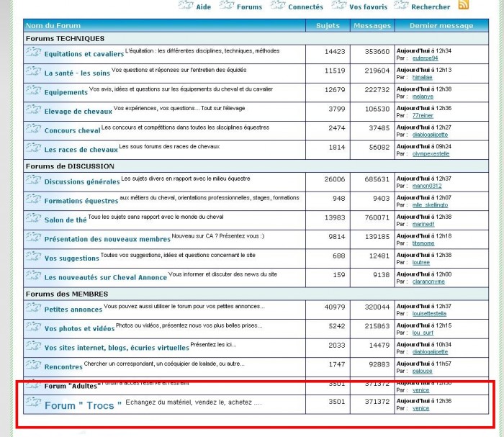The image size is (504, 437).
Task: Open Vos photos et vidéos forum
Action: (x=79, y=328)
